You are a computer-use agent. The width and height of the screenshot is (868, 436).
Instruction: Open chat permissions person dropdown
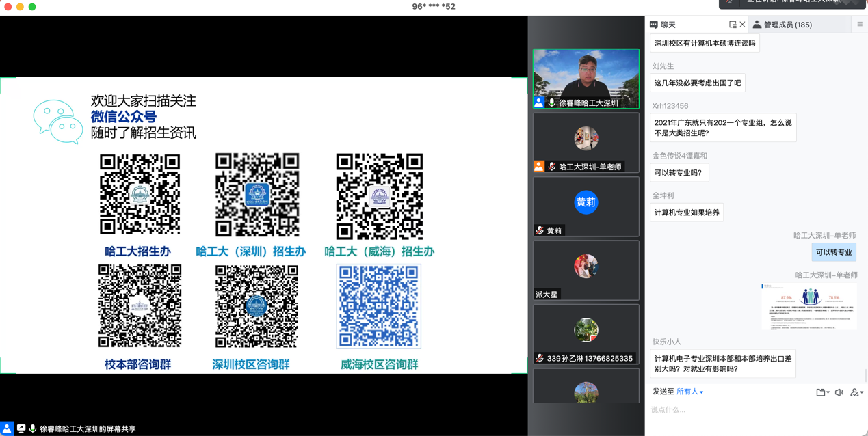pos(856,392)
